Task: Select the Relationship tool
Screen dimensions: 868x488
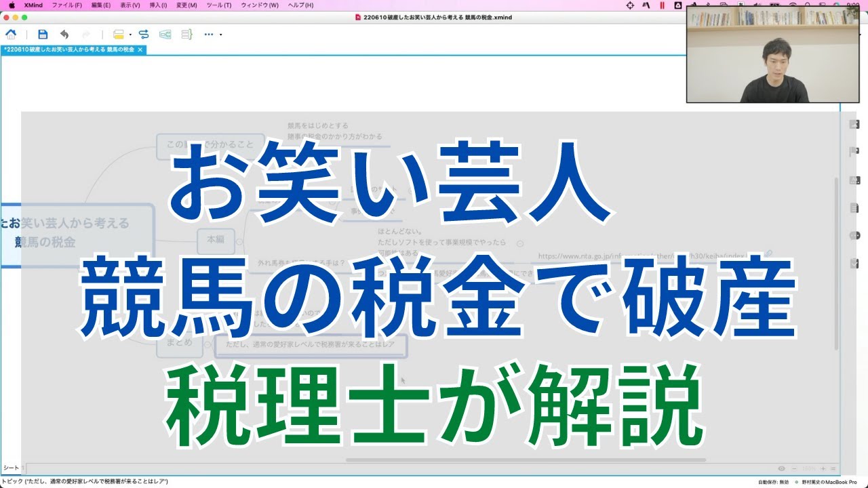Action: [143, 34]
